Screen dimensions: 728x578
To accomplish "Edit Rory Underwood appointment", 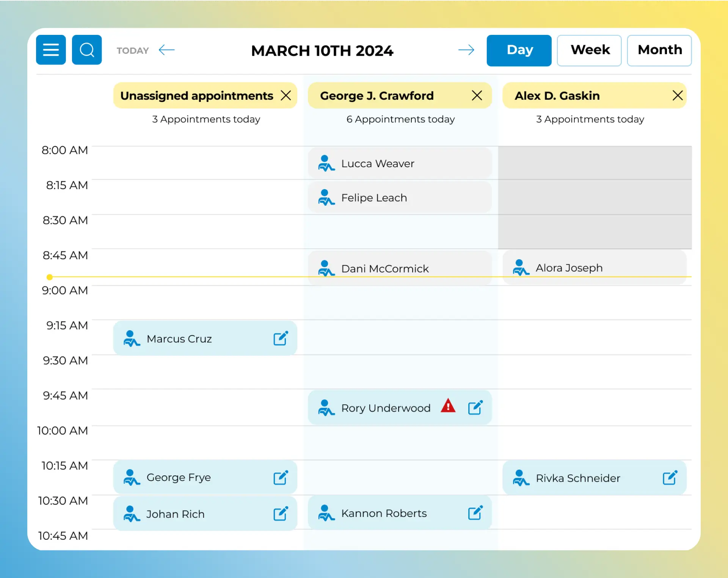I will pyautogui.click(x=475, y=407).
